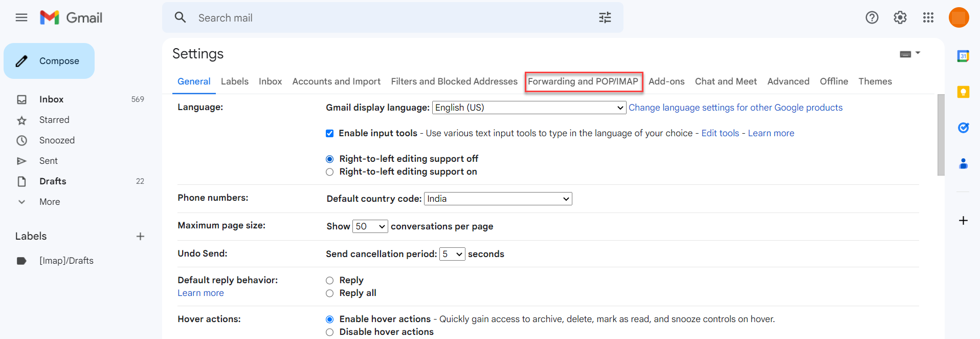
Task: Click the Starred star icon
Action: [x=21, y=120]
